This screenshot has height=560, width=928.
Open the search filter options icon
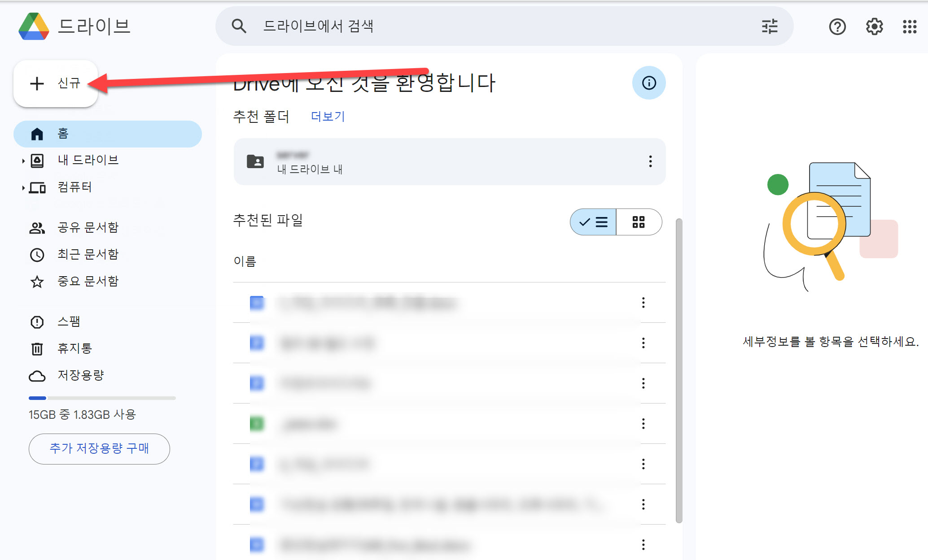770,26
